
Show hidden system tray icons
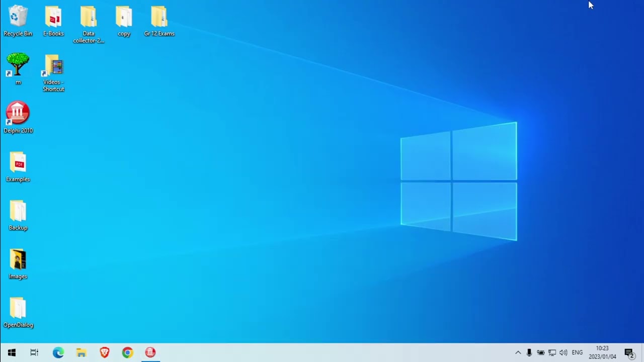point(518,352)
